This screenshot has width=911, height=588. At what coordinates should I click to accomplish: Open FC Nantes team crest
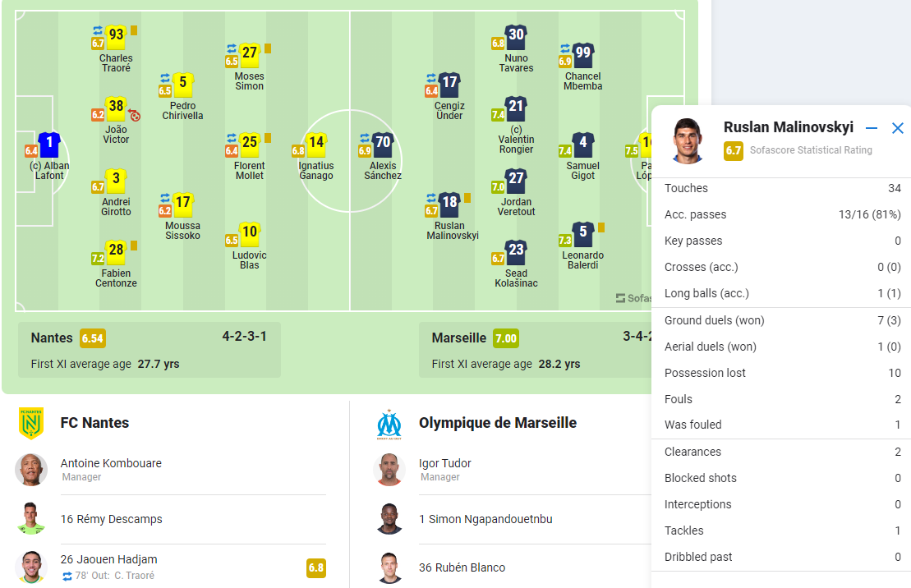[31, 423]
